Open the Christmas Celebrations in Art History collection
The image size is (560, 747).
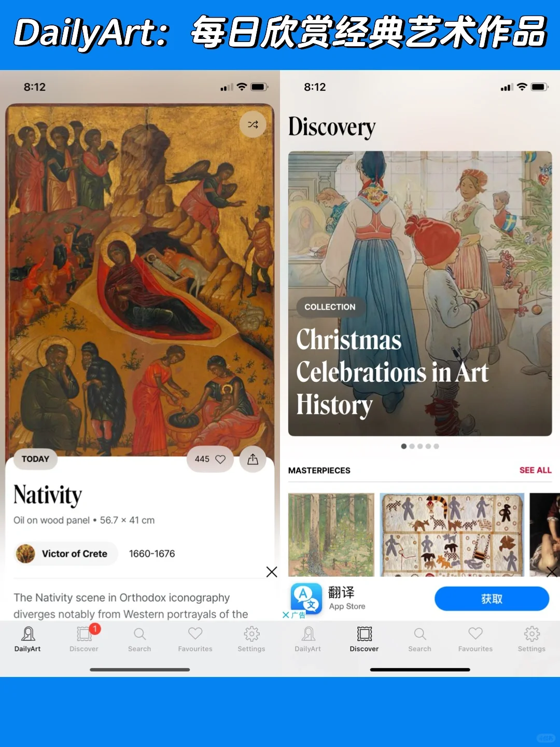pyautogui.click(x=420, y=294)
